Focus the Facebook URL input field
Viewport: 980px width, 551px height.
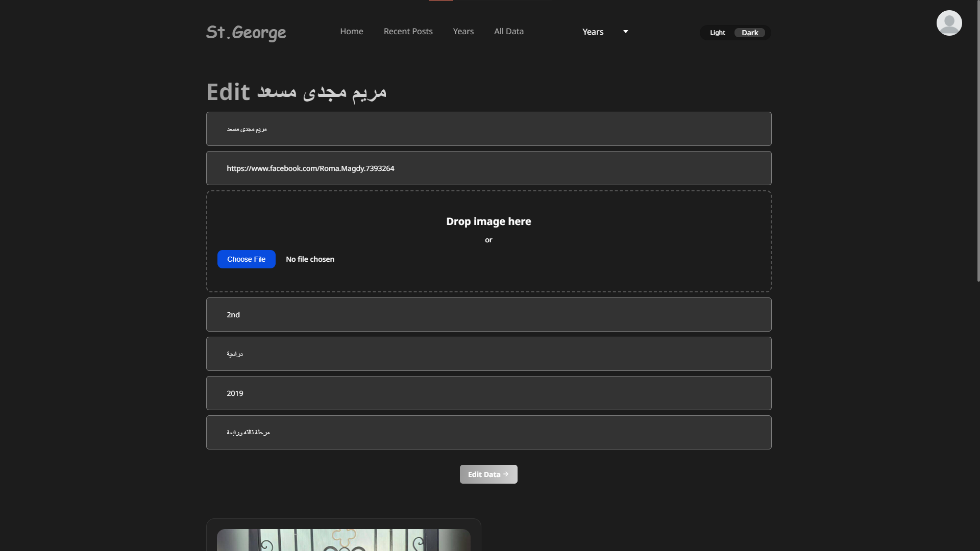(488, 168)
